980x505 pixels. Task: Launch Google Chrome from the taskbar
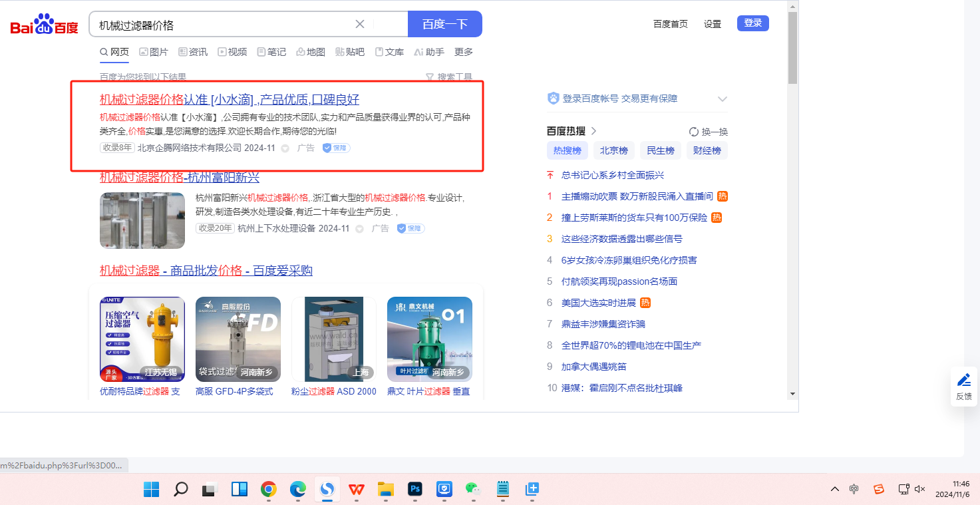pos(269,490)
